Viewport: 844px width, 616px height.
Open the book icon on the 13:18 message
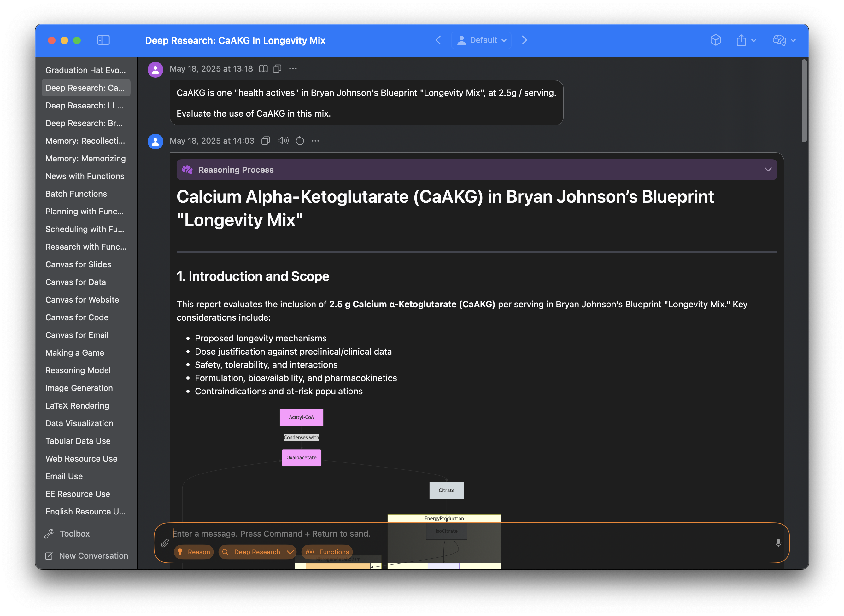coord(263,69)
